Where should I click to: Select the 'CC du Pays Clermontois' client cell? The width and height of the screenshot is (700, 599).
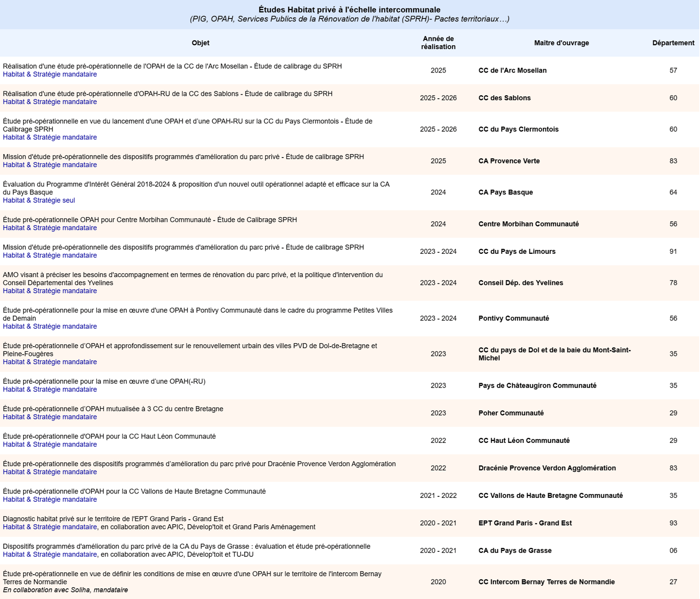518,129
